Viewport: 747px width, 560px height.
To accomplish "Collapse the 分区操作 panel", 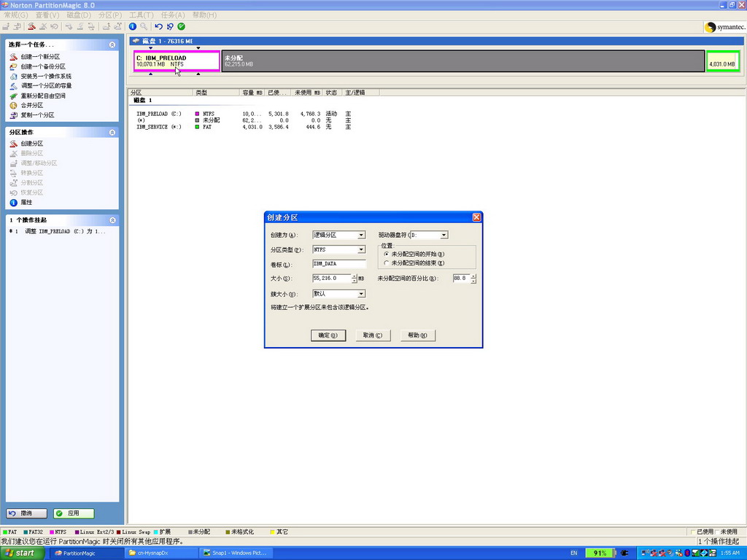I will (112, 133).
